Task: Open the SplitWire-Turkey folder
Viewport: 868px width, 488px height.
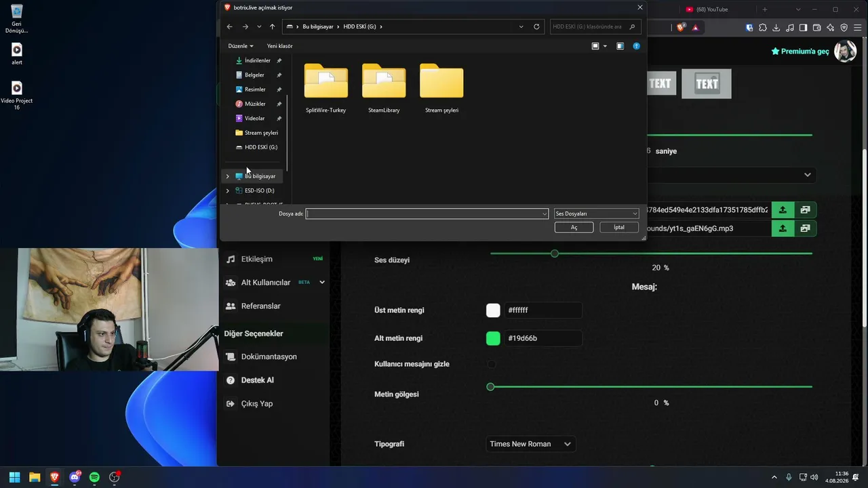Action: [x=326, y=88]
